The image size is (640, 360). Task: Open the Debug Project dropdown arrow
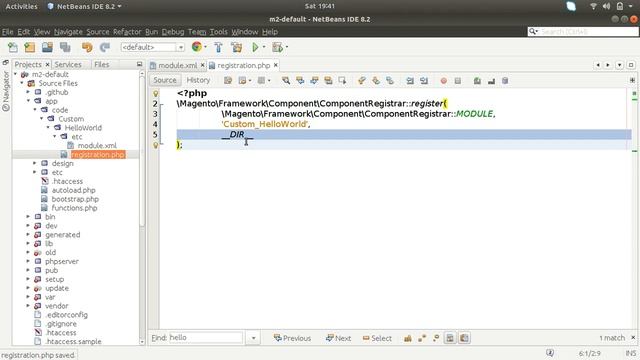coord(287,47)
